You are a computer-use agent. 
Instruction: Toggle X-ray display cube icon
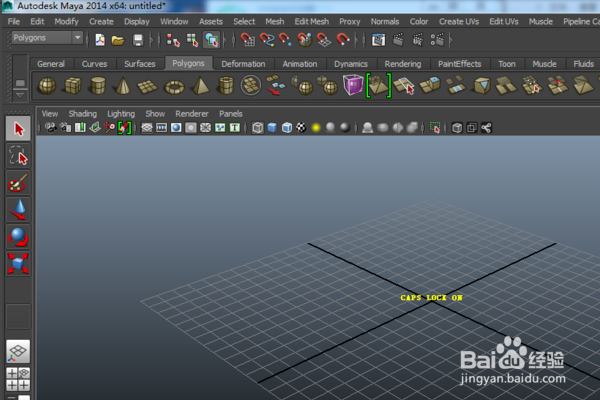(x=457, y=127)
